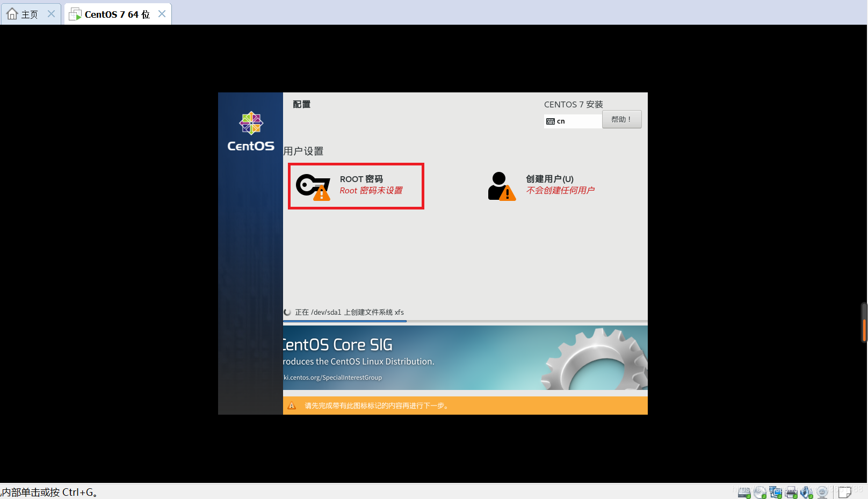The height and width of the screenshot is (499, 868).
Task: Select the CentOS 7 64 位 tab
Action: (x=118, y=14)
